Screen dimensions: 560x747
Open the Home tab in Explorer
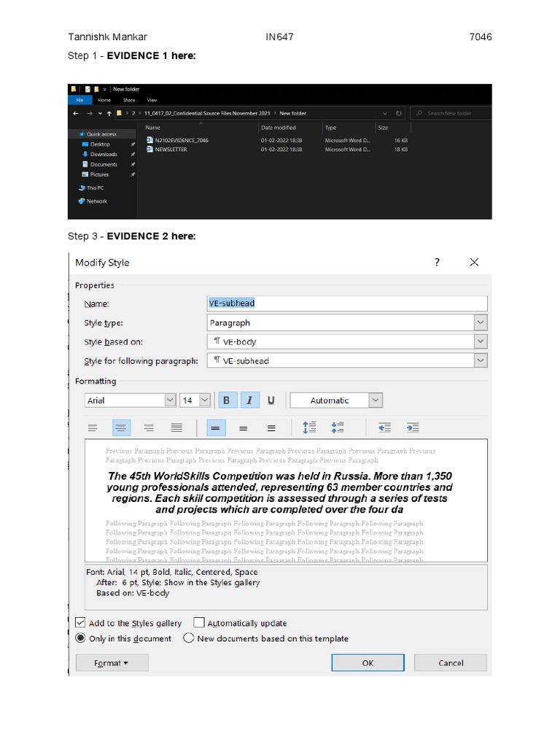click(104, 100)
